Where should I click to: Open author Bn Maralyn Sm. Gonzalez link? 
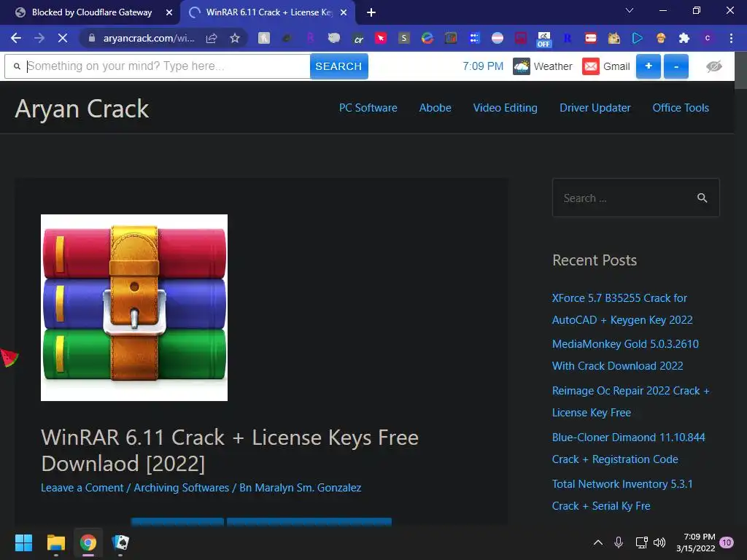pyautogui.click(x=300, y=488)
